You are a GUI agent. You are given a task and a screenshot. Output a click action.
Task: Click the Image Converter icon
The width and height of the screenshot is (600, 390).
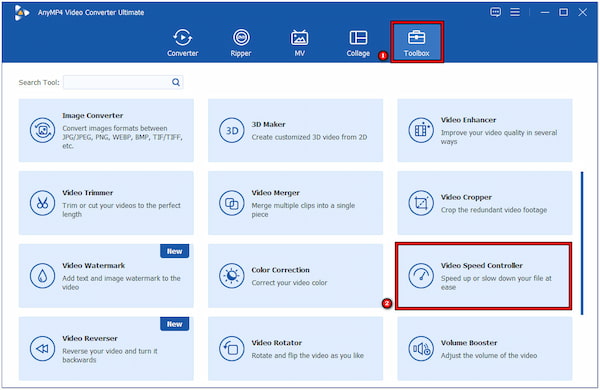tap(42, 130)
